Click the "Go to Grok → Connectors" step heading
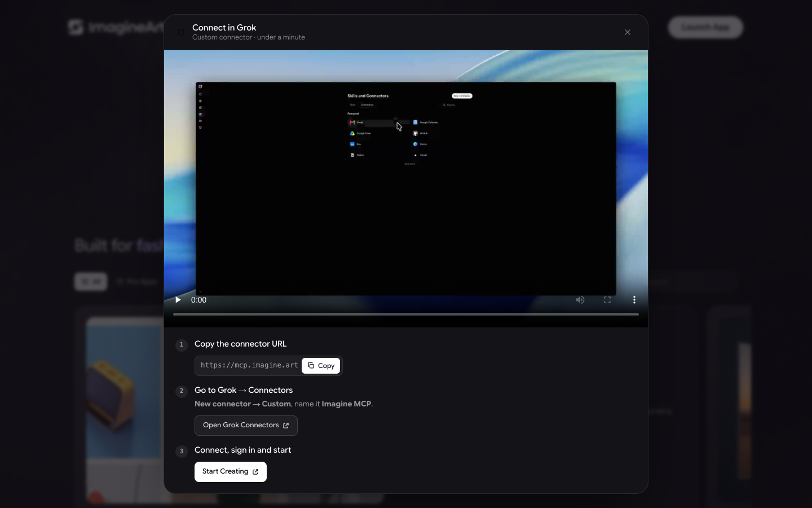The image size is (812, 508). [244, 390]
